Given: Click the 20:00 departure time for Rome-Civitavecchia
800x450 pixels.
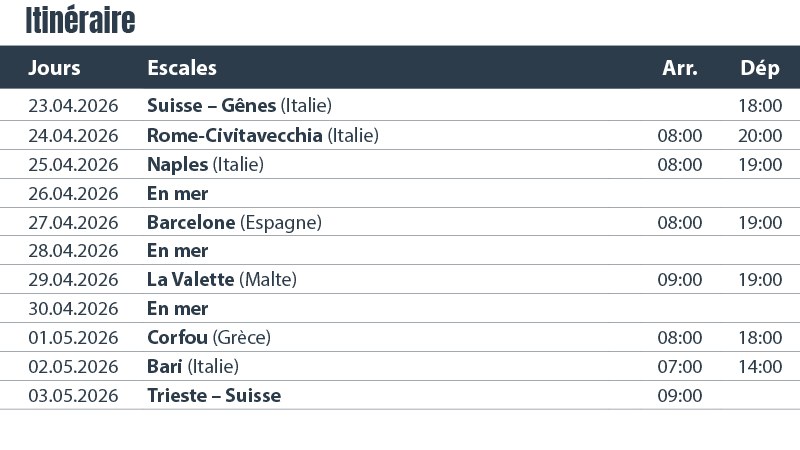Looking at the screenshot, I should [760, 135].
